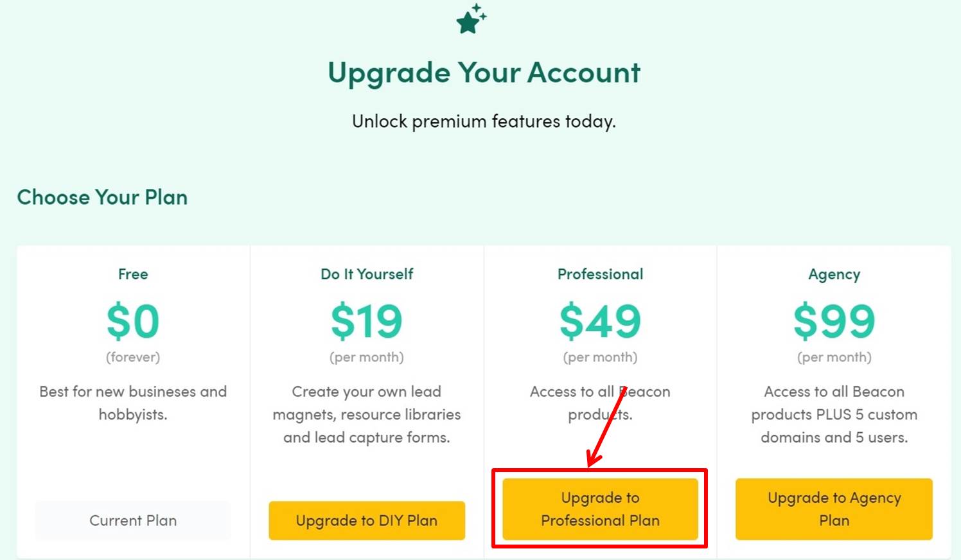Image resolution: width=961 pixels, height=560 pixels.
Task: Click the (forever) label under $0
Action: (133, 357)
